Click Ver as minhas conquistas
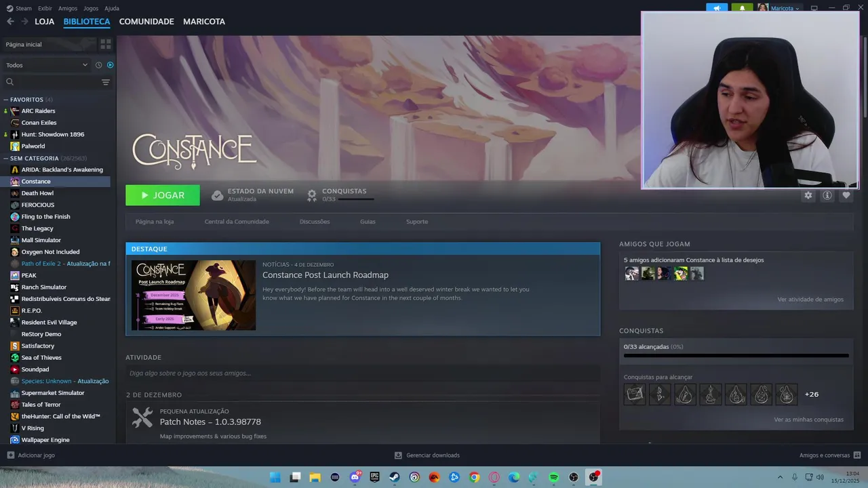 point(809,420)
